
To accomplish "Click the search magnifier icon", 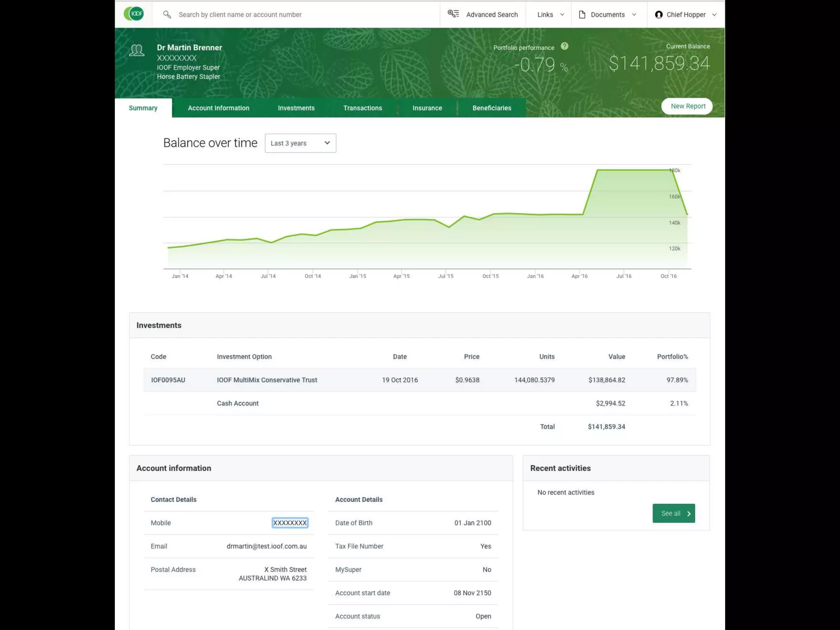I will pos(167,14).
